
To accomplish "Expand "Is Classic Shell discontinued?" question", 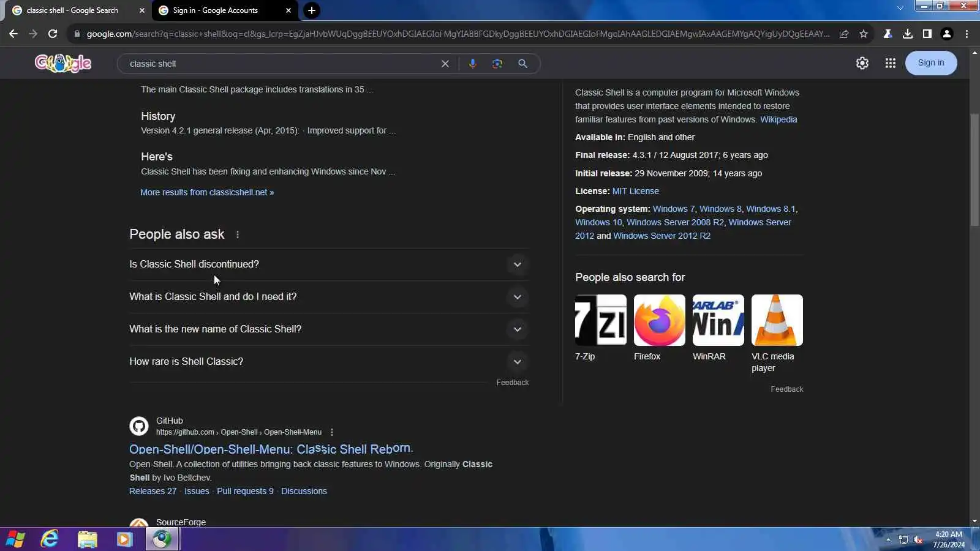I will (329, 264).
